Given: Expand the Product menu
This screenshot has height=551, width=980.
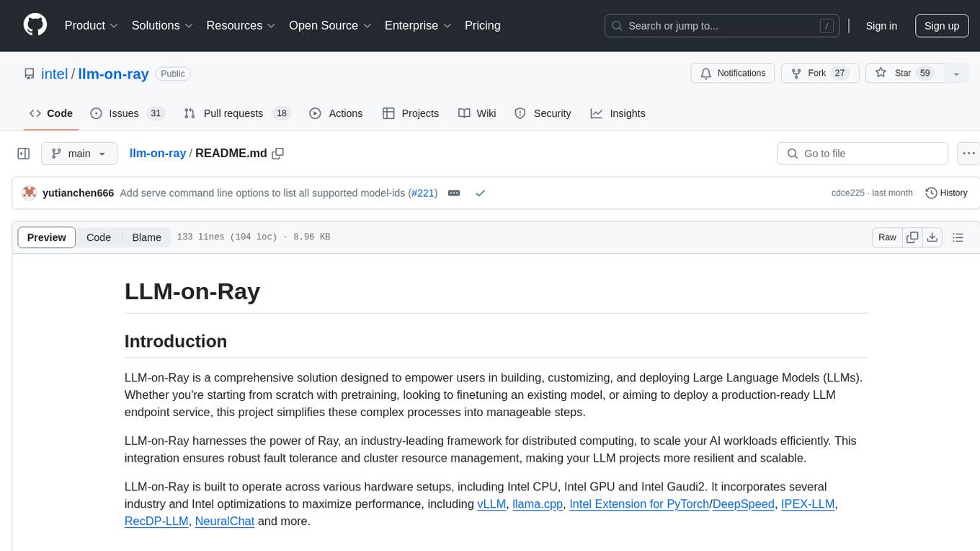Looking at the screenshot, I should tap(91, 25).
